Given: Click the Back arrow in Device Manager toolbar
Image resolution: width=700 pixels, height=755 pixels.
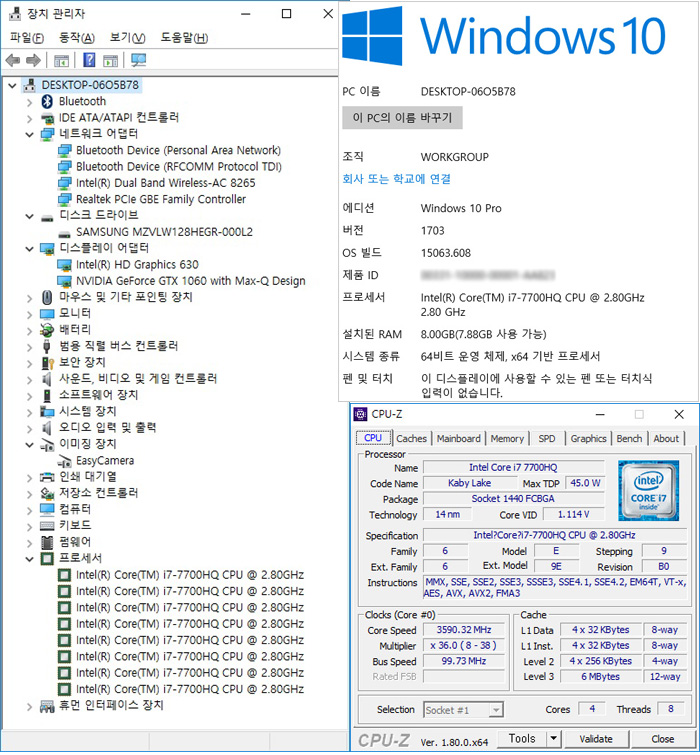Looking at the screenshot, I should pos(13,60).
